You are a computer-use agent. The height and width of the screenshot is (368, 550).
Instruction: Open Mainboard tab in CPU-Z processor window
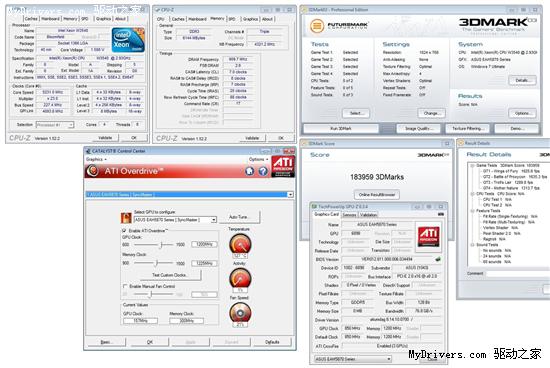point(51,19)
